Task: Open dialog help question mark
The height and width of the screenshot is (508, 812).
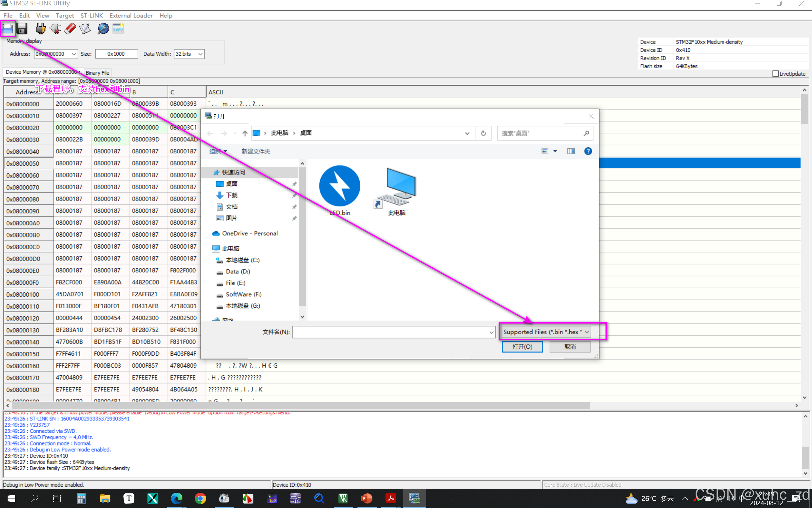Action: [588, 151]
